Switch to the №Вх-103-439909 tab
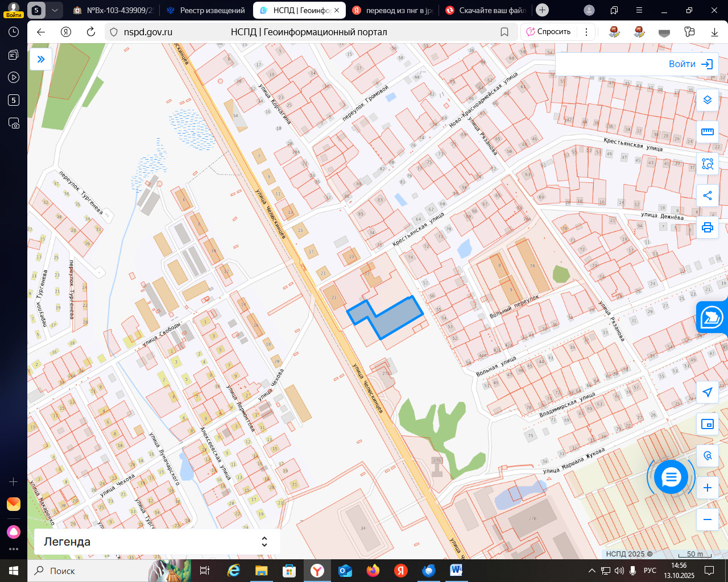The height and width of the screenshot is (582, 728). click(x=114, y=10)
